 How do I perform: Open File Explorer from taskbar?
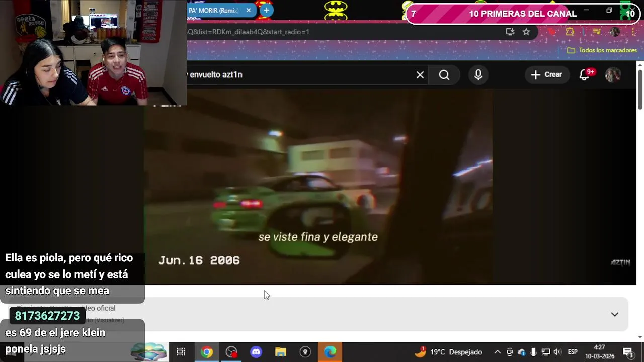pos(281,352)
